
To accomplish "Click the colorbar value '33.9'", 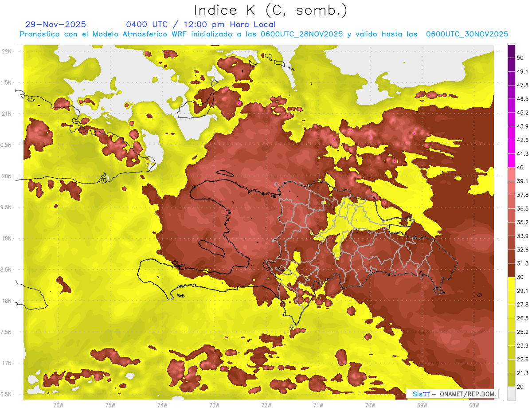I will click(523, 236).
